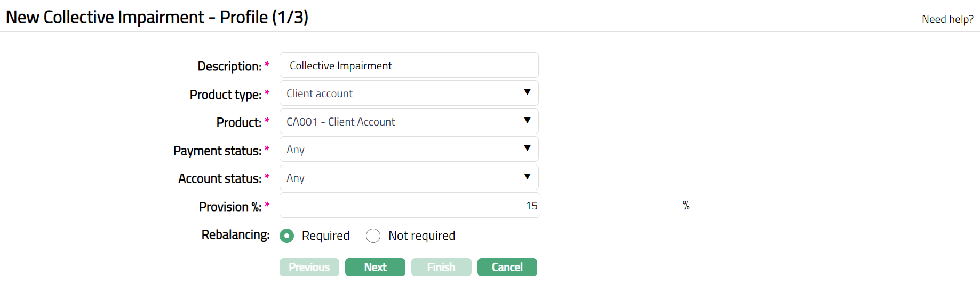Viewport: 980px width, 282px height.
Task: Click the Description field label
Action: (x=229, y=66)
